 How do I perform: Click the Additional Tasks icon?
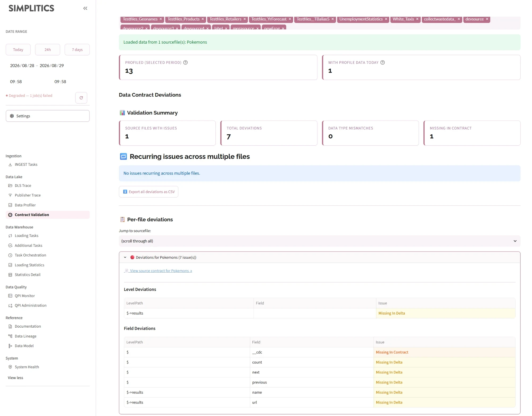10,245
